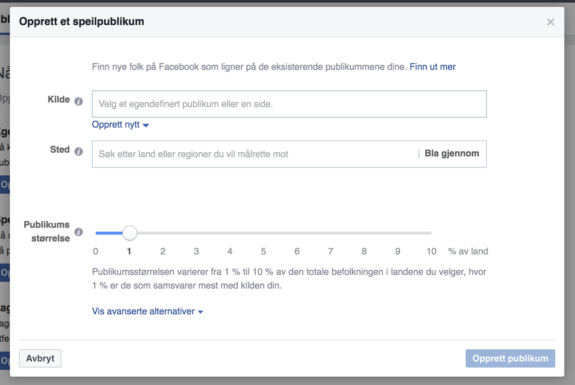Click the Bla gjennom browse option
Image resolution: width=575 pixels, height=385 pixels.
[452, 153]
